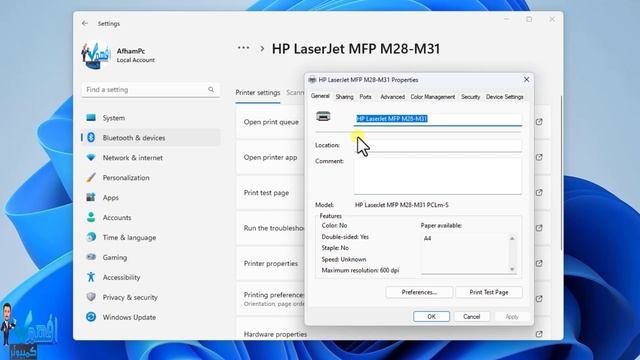Click the Cancel button
This screenshot has height=360, width=640.
pyautogui.click(x=471, y=316)
